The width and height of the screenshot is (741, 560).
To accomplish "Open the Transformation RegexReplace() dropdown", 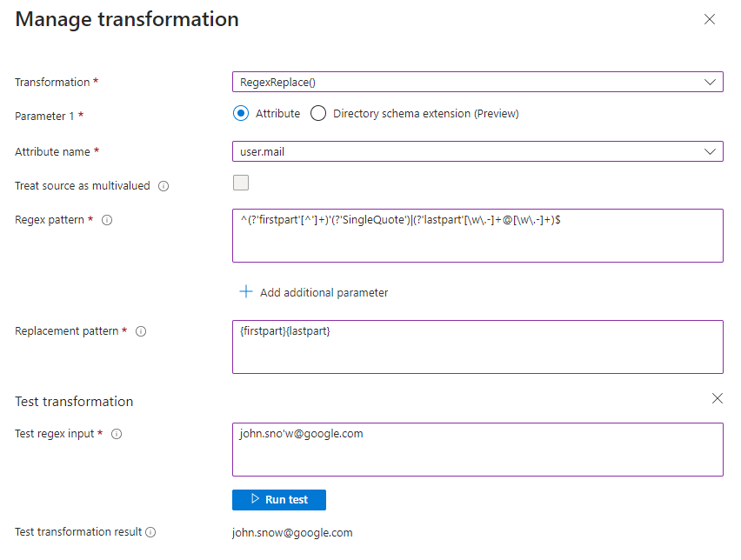I will tap(477, 82).
